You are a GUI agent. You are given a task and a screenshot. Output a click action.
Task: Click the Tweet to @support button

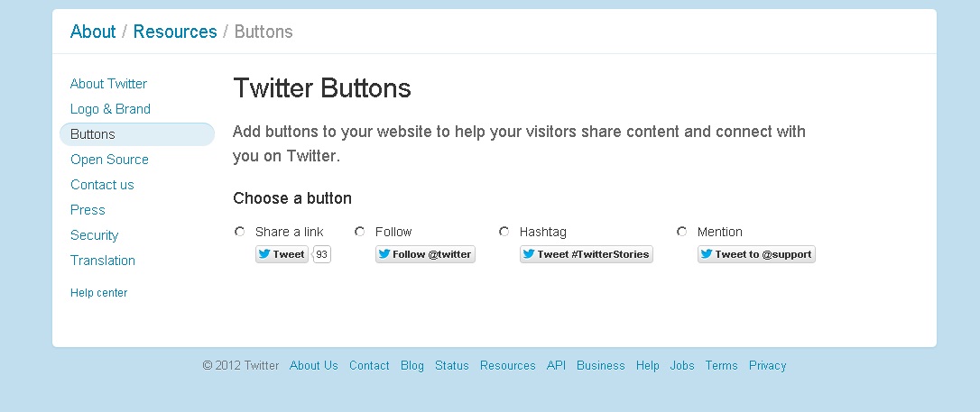[x=756, y=254]
